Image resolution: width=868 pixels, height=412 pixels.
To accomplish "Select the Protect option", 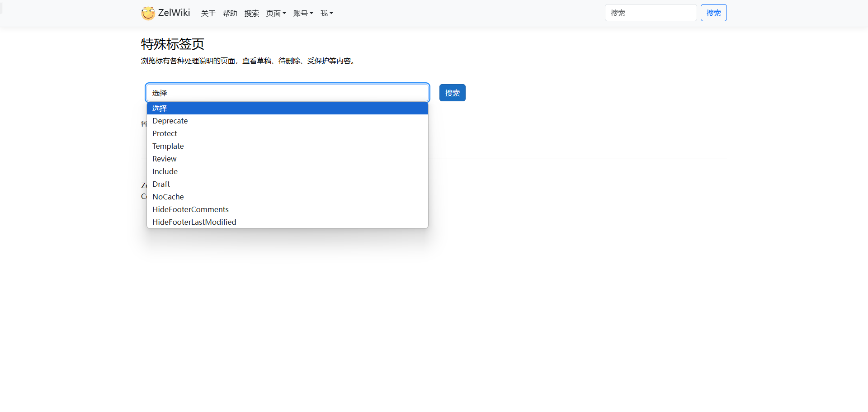I will (165, 133).
